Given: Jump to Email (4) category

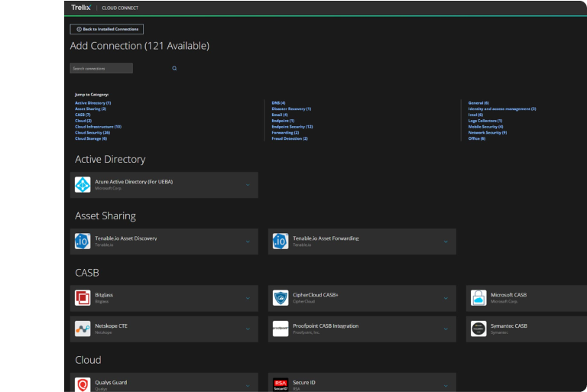Looking at the screenshot, I should (280, 115).
